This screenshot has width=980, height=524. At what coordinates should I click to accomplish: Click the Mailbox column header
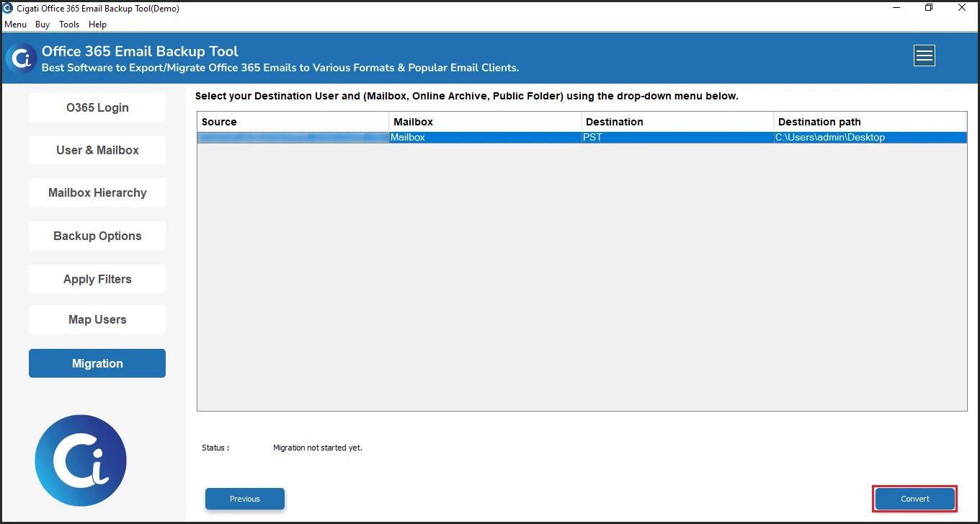click(485, 122)
